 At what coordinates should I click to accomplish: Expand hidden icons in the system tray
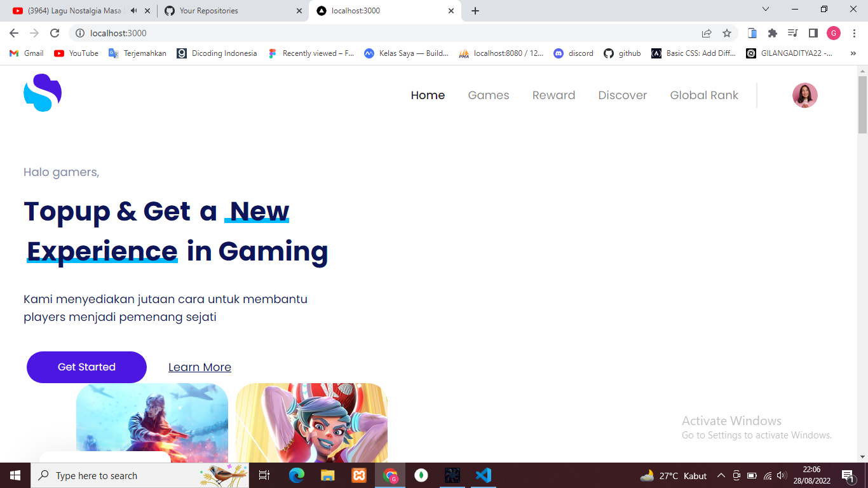click(x=721, y=475)
